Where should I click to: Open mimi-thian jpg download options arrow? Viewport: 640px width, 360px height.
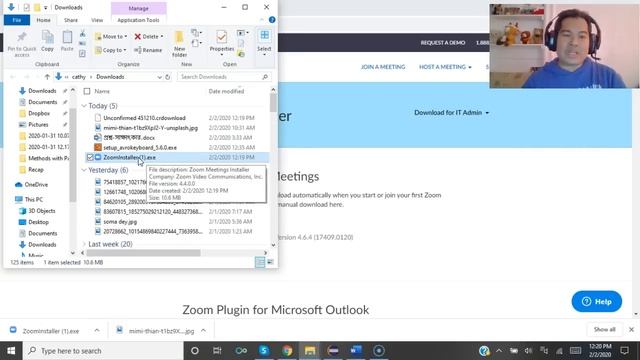[x=204, y=331]
